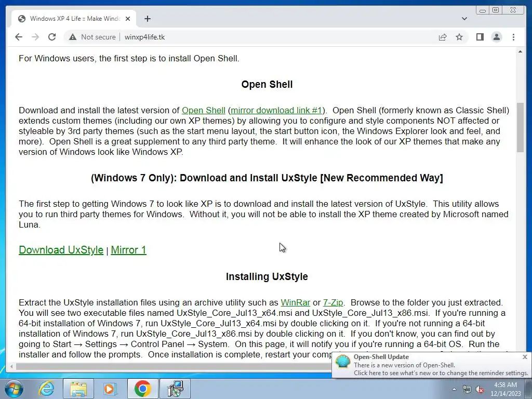Viewport: 532px width, 399px height.
Task: Open mirror download link #1
Action: coord(276,110)
